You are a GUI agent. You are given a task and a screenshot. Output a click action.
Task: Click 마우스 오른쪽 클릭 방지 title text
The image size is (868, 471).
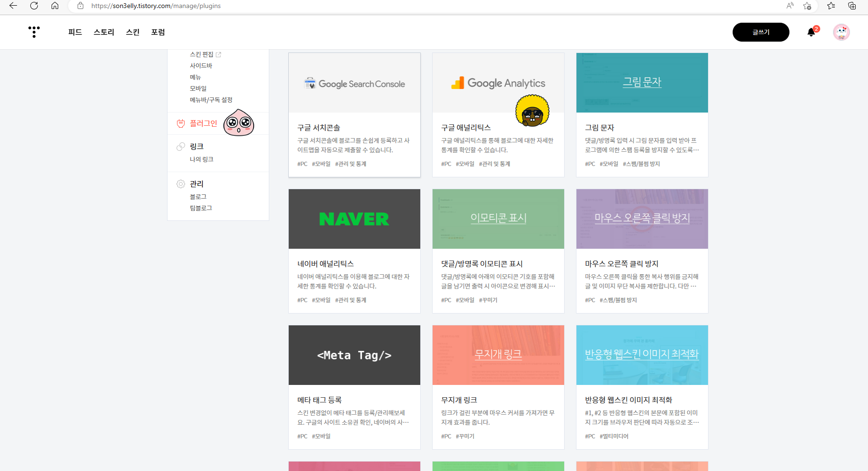(x=621, y=264)
